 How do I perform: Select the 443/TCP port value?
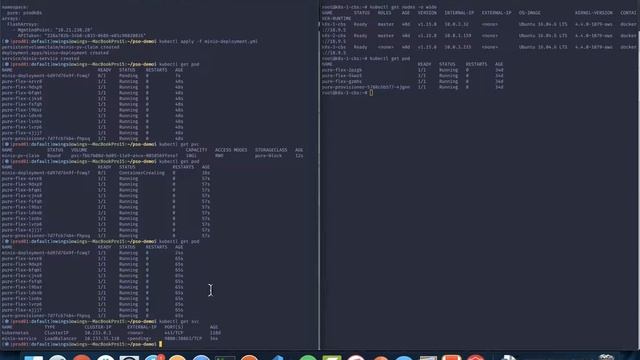173,333
